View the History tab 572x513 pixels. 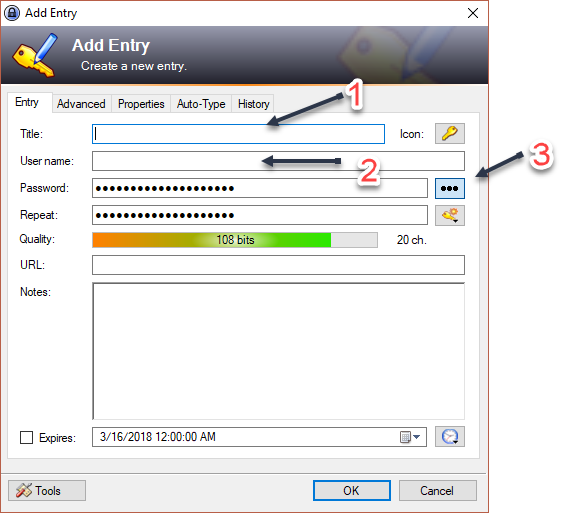254,104
